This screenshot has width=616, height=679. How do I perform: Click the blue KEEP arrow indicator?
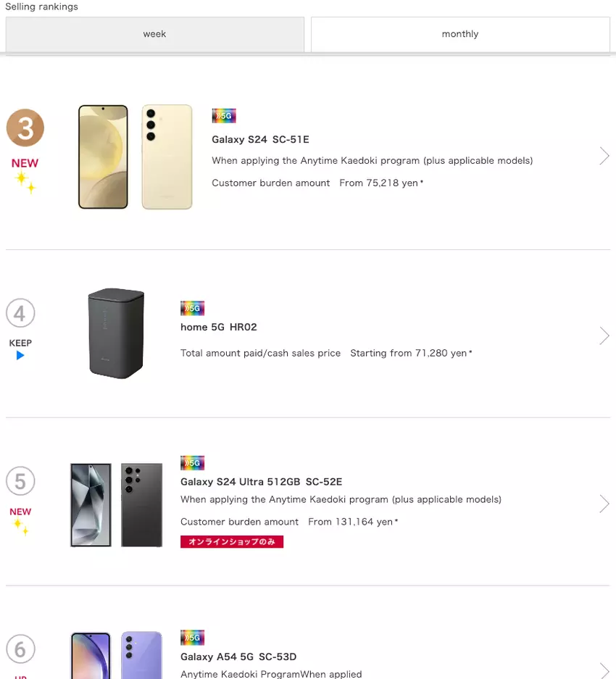20,355
